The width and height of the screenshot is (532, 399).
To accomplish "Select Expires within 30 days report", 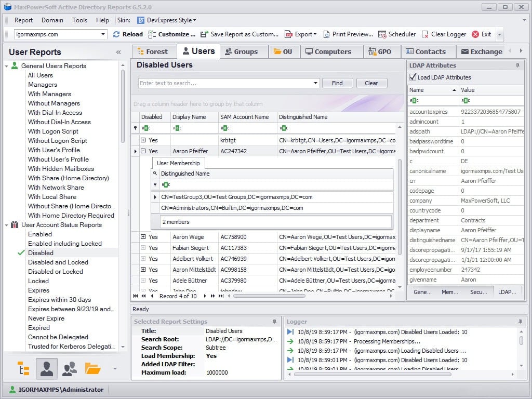I will click(x=59, y=300).
